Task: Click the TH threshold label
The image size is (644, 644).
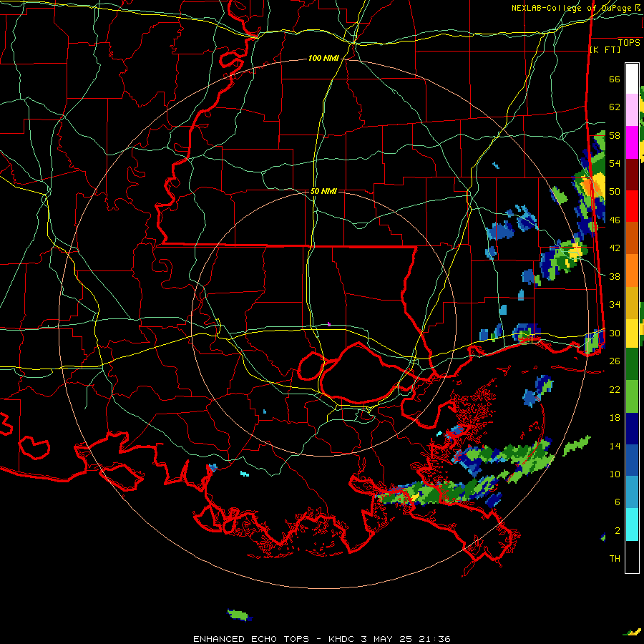Action: pos(615,559)
